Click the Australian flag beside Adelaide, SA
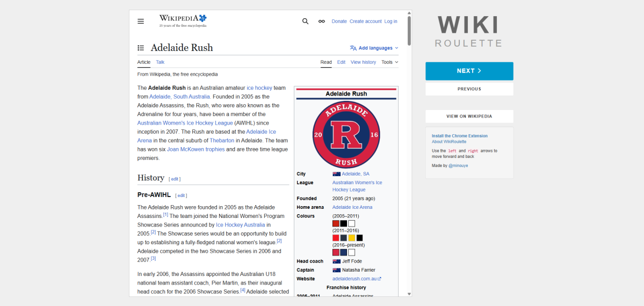644x306 pixels. click(336, 174)
